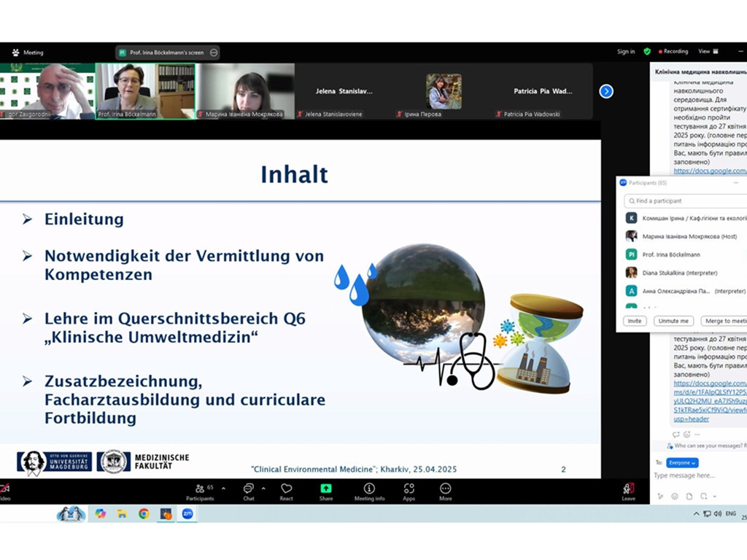Click the ENG language indicator

point(731,514)
